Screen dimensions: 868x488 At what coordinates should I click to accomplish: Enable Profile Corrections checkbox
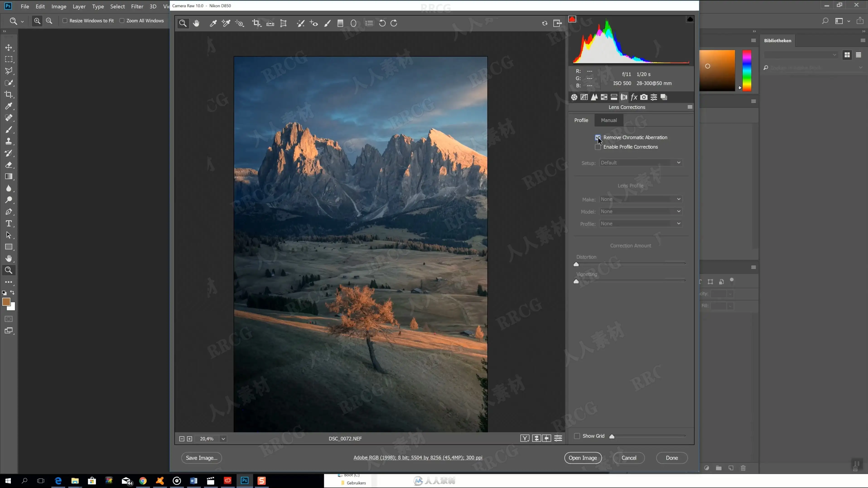point(598,147)
